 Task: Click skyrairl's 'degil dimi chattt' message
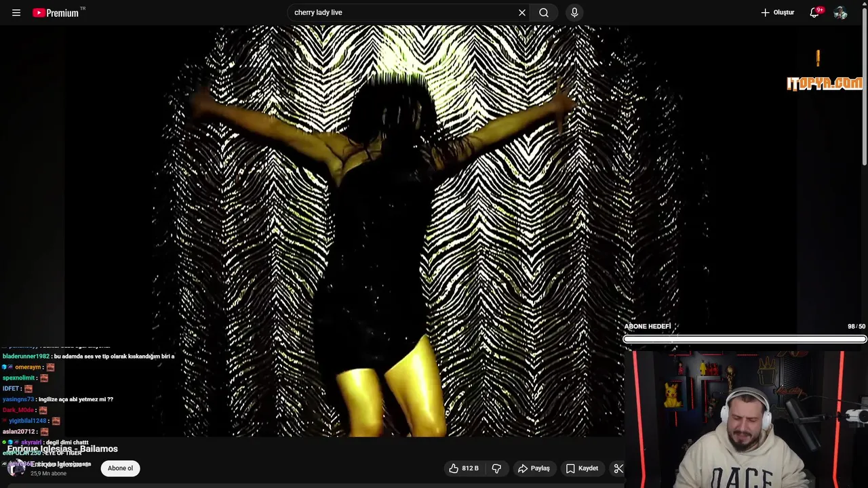click(67, 443)
